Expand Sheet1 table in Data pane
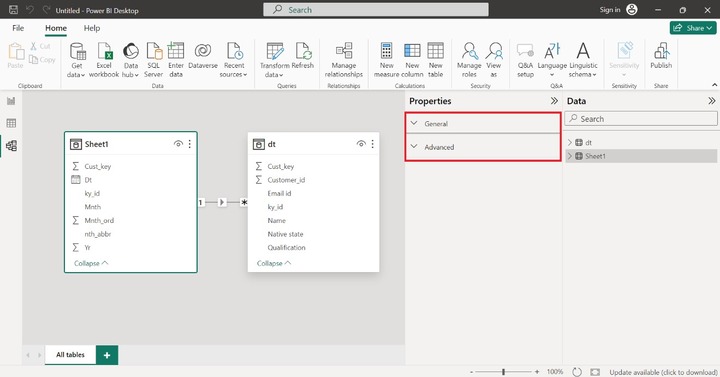The image size is (720, 377). click(570, 156)
